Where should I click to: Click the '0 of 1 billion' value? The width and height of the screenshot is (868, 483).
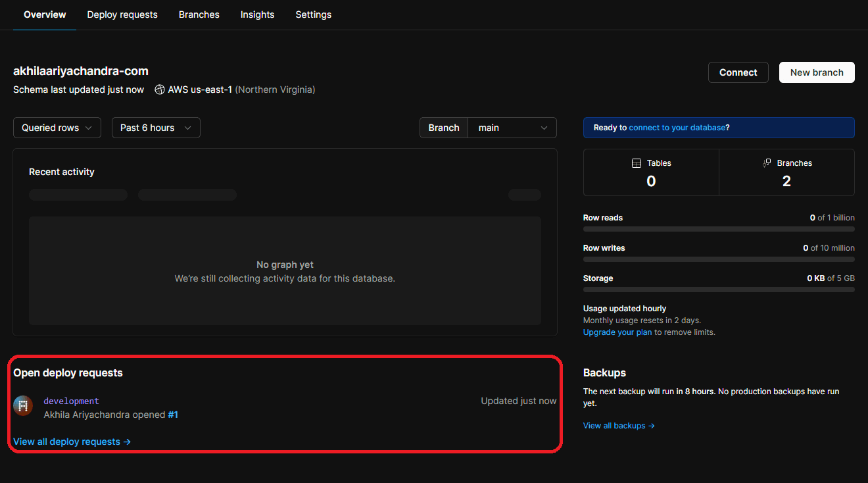pyautogui.click(x=832, y=218)
